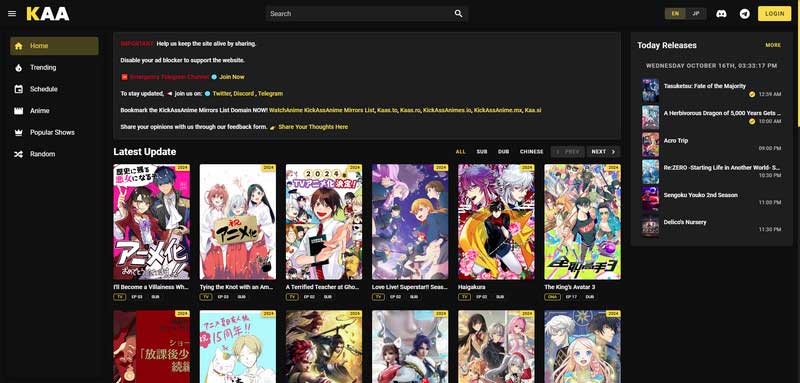800x383 pixels.
Task: Go to NEXT page of updates
Action: (603, 151)
